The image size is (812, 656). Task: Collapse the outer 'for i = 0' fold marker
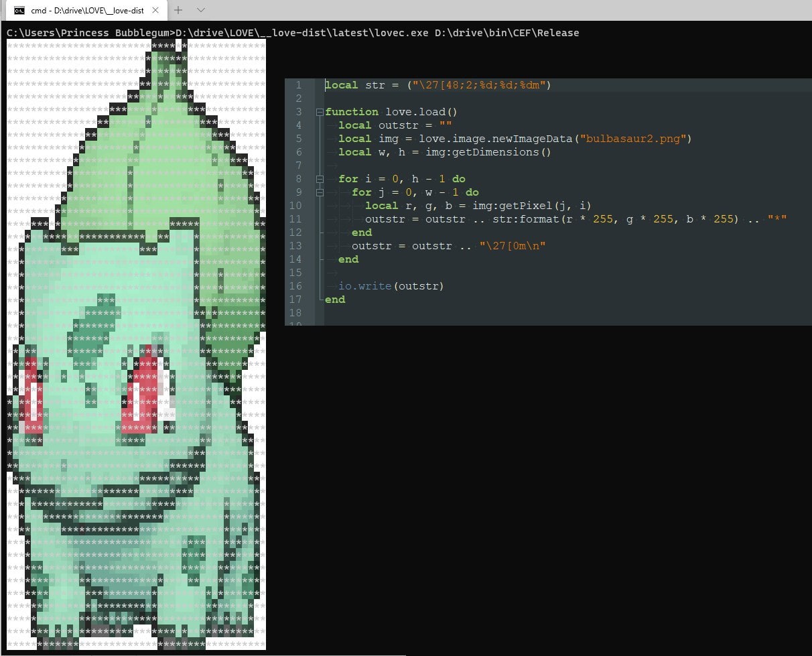click(x=321, y=179)
